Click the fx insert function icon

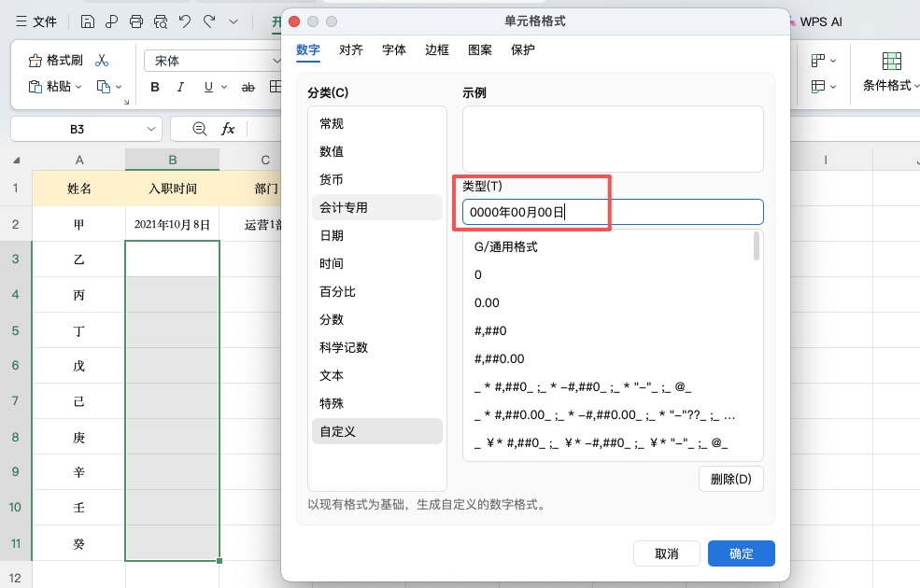click(x=228, y=129)
